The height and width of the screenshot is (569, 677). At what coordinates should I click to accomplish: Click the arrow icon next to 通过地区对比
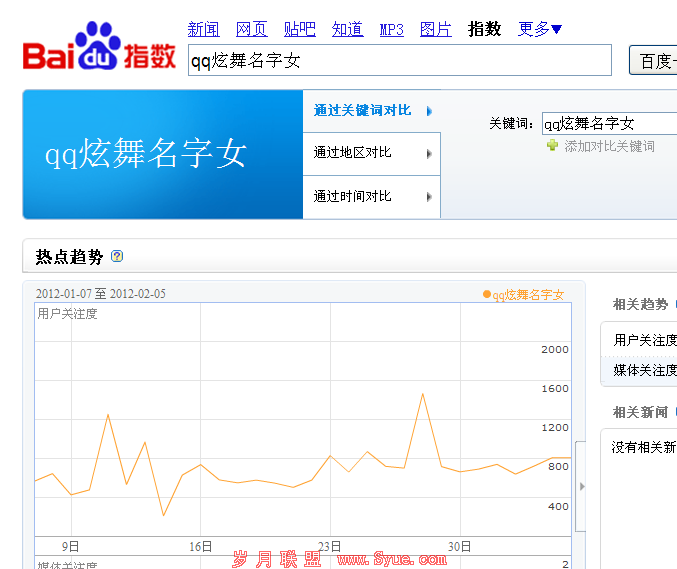pyautogui.click(x=429, y=154)
